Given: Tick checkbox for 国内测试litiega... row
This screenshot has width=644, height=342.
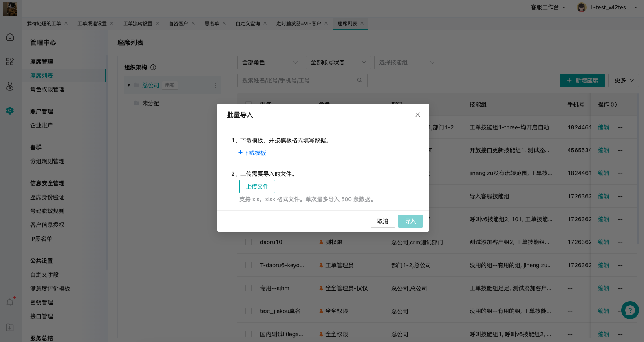Looking at the screenshot, I should point(249,334).
